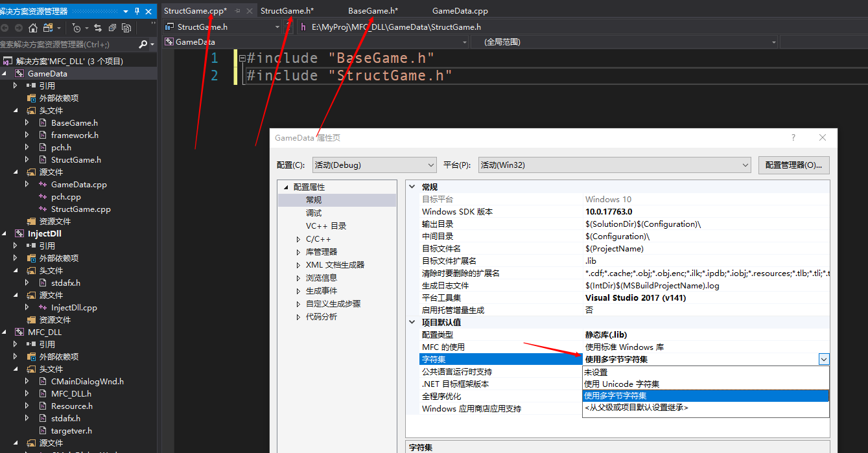Viewport: 868px width, 453px height.
Task: Close the StructGame.cpp editor tab
Action: (249, 11)
